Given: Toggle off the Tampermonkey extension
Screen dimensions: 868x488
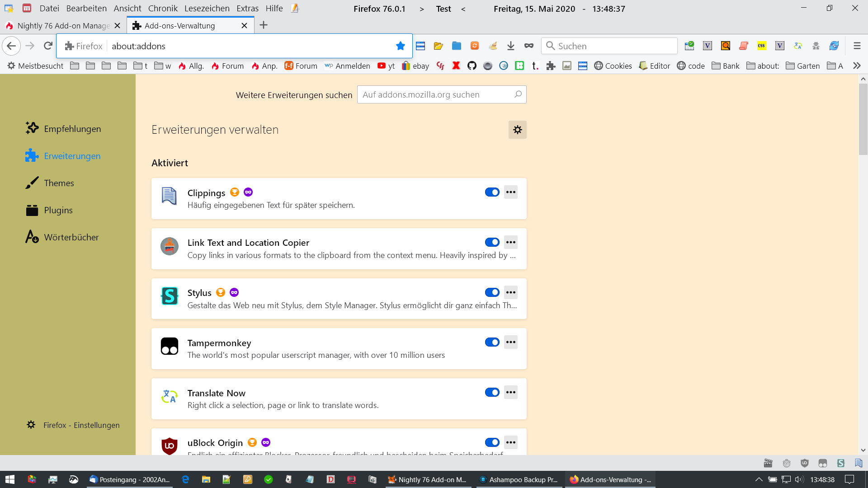Looking at the screenshot, I should (x=492, y=342).
